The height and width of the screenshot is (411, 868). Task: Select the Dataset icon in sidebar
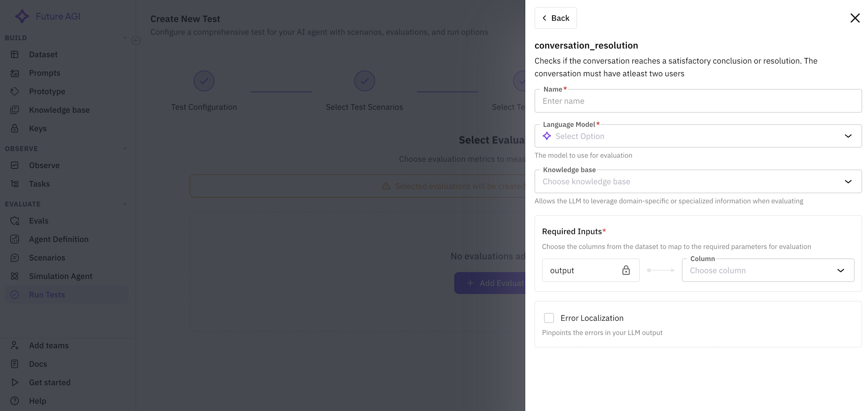click(15, 54)
